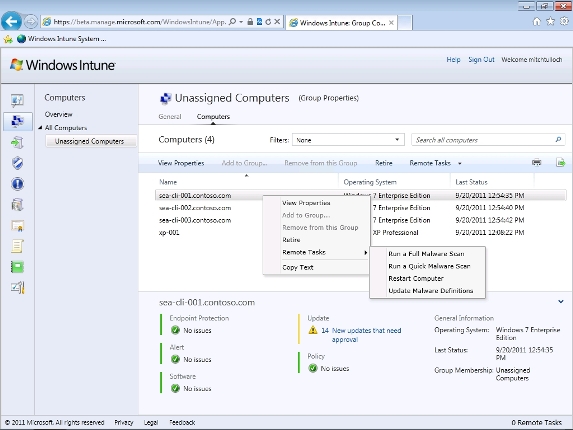Click View Properties in the toolbar
Viewport: 573px width, 430px height.
point(181,163)
